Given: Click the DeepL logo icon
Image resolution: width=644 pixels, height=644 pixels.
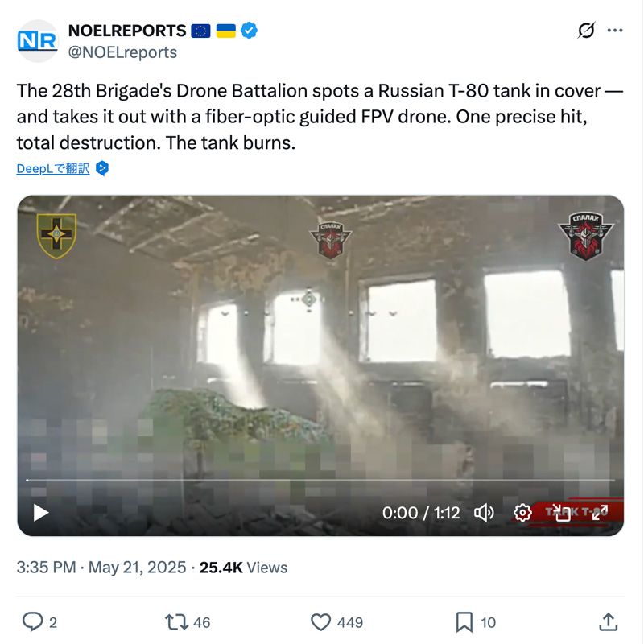Looking at the screenshot, I should (x=102, y=168).
